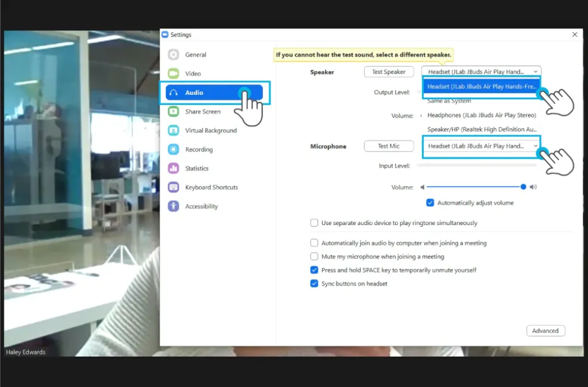
Task: Open the Advanced audio settings button
Action: (546, 331)
